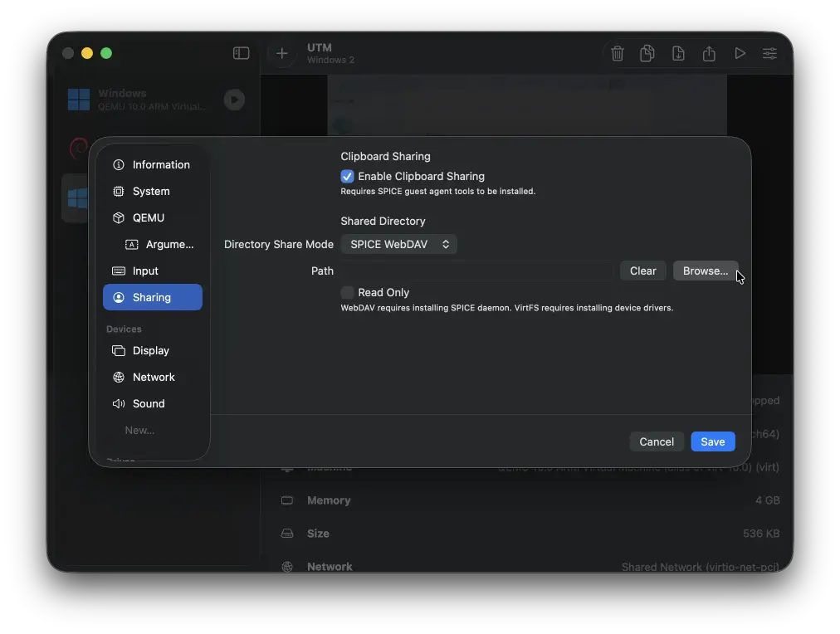Click the Save button
840x634 pixels.
(712, 441)
